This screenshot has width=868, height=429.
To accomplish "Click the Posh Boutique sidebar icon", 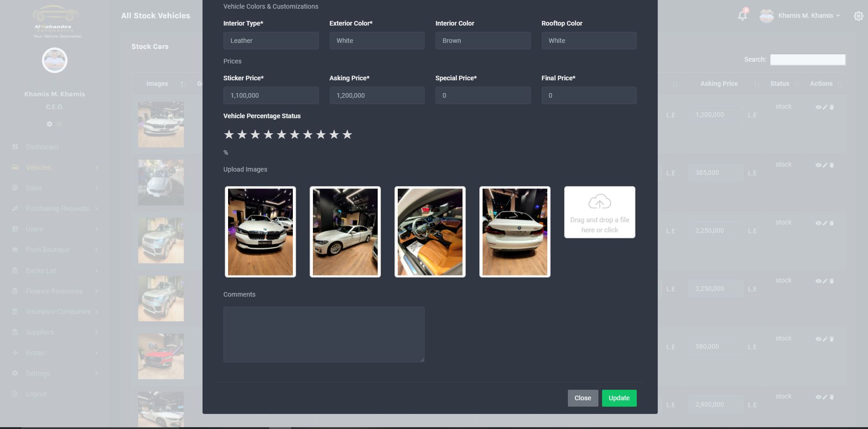I will (x=15, y=250).
